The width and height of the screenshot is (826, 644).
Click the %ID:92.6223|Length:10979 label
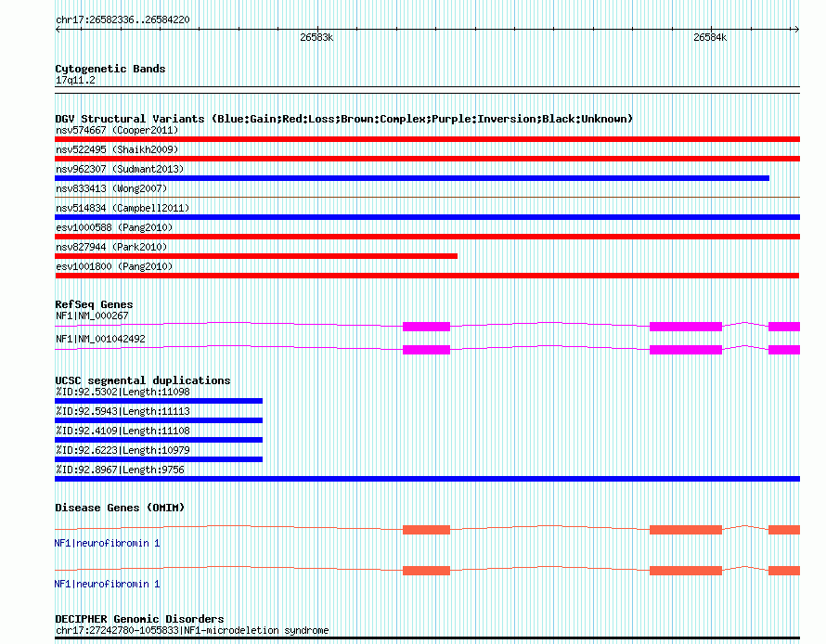123,450
